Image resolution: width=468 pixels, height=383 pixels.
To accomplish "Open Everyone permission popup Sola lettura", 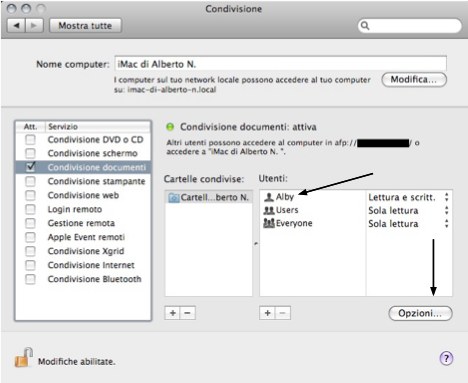I will coord(409,224).
